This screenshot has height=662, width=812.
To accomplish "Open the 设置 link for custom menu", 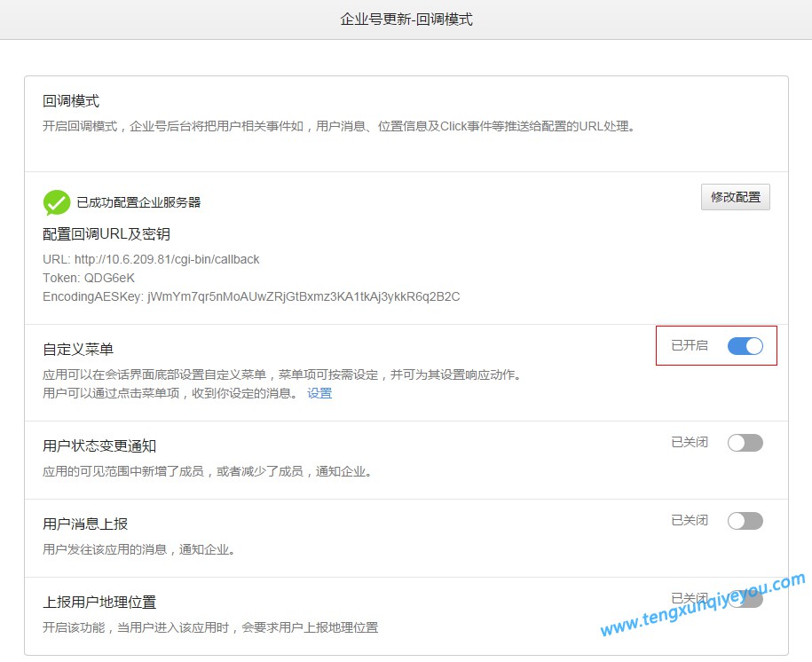I will coord(319,393).
